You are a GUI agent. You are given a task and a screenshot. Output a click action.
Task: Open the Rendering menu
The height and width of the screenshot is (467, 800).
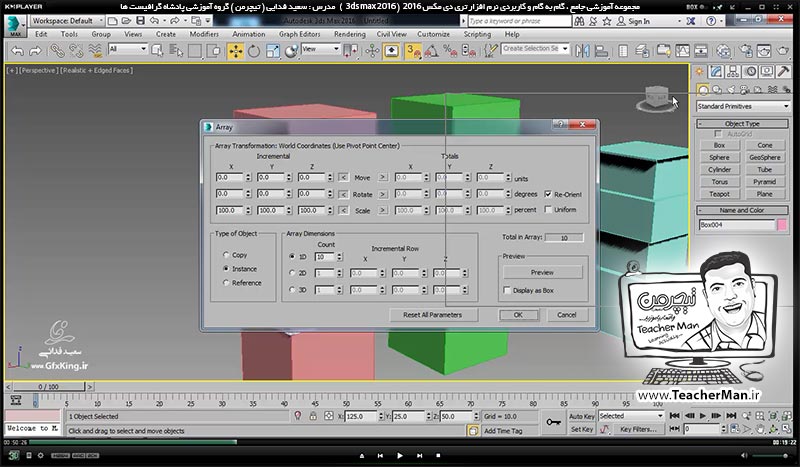click(x=349, y=34)
